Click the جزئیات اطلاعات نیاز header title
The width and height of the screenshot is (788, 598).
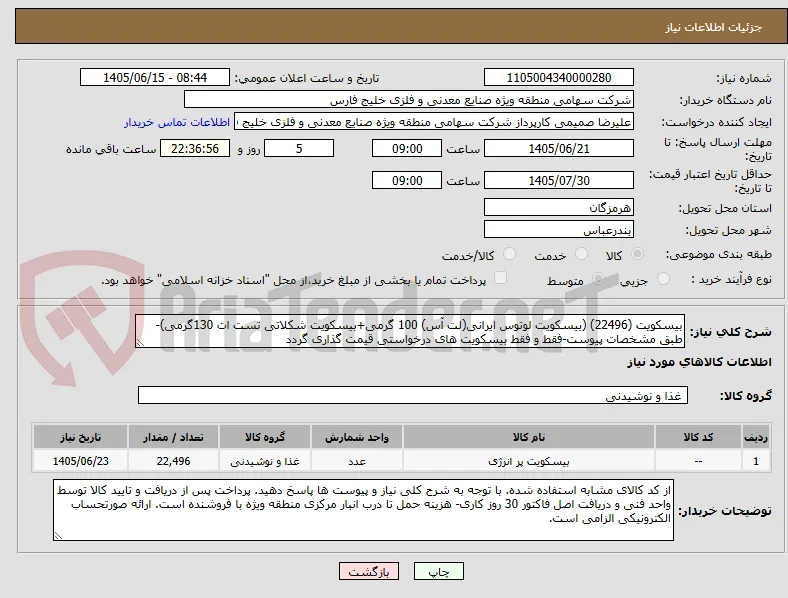714,27
